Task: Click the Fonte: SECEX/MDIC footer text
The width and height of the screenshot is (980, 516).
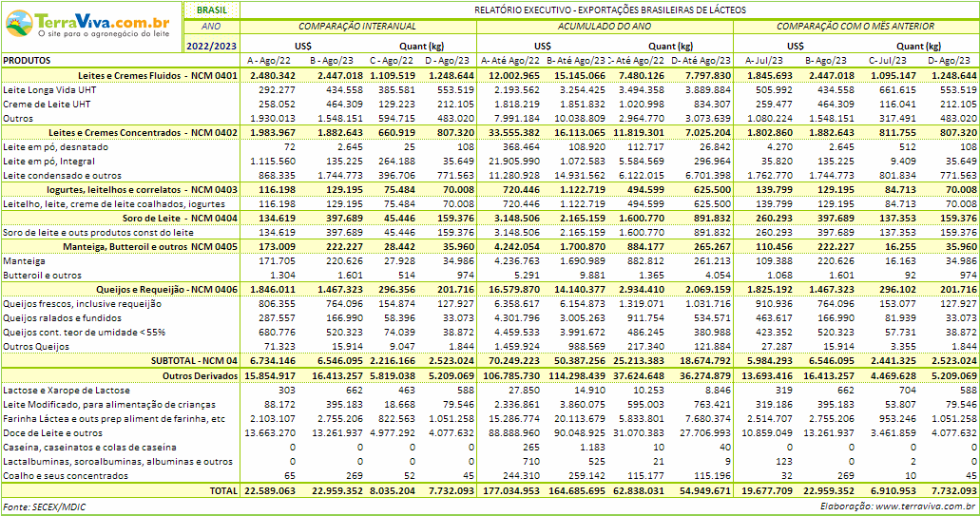Action: pos(44,506)
